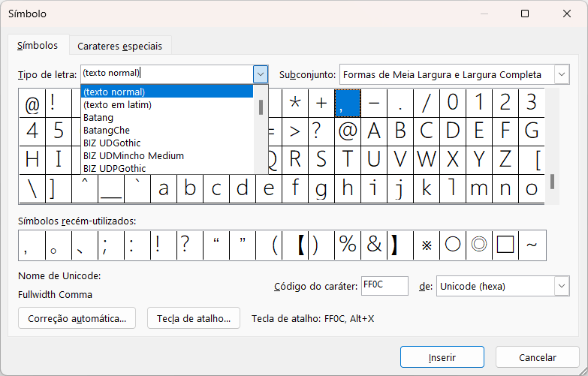The image size is (588, 376).
Task: Open Correção automática settings
Action: (x=77, y=318)
